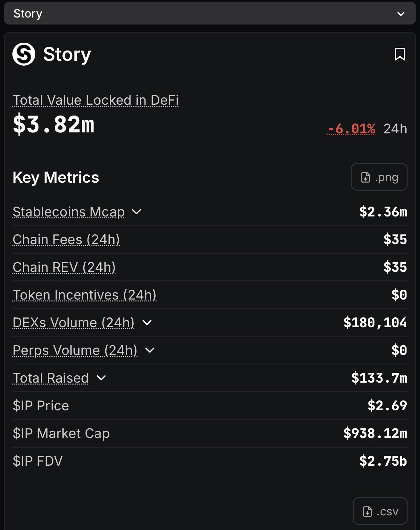
Task: Click the $3.82m TVL value
Action: tap(53, 124)
